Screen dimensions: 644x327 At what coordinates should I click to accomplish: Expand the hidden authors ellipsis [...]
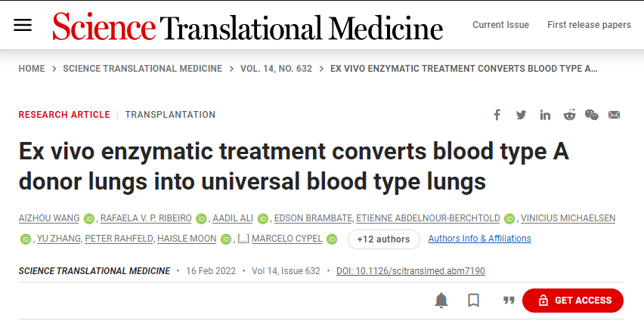pyautogui.click(x=243, y=239)
